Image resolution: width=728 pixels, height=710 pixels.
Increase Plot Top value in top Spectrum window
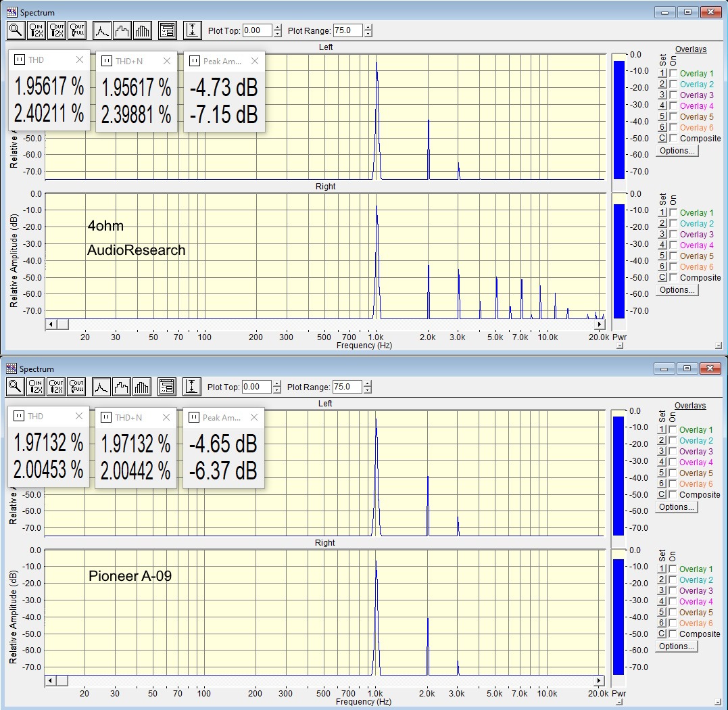click(x=278, y=28)
